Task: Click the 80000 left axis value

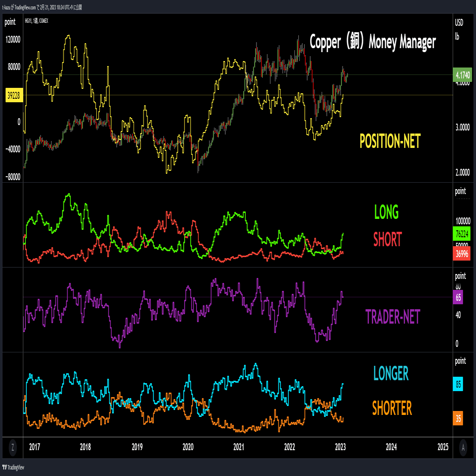Action: coord(14,67)
